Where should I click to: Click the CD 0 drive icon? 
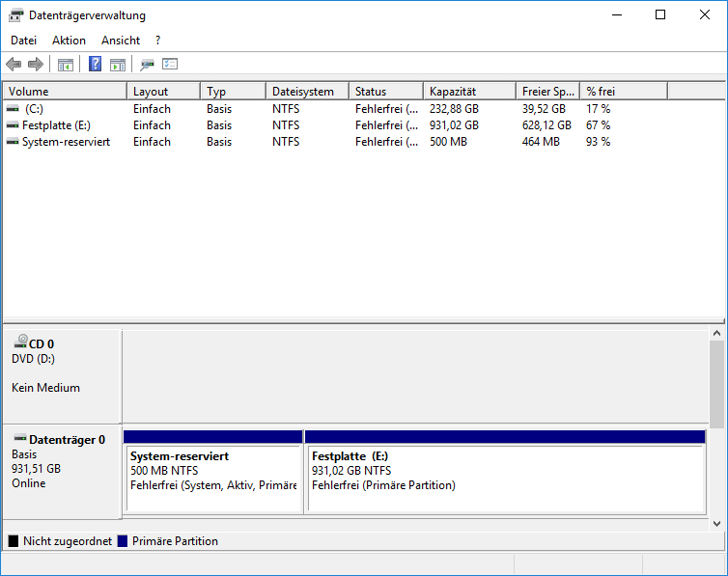click(21, 342)
